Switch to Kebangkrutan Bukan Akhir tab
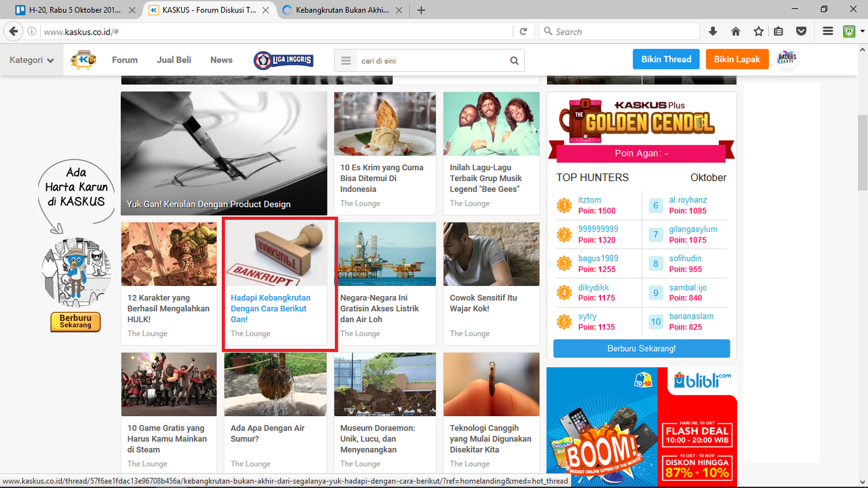868x488 pixels. point(341,10)
